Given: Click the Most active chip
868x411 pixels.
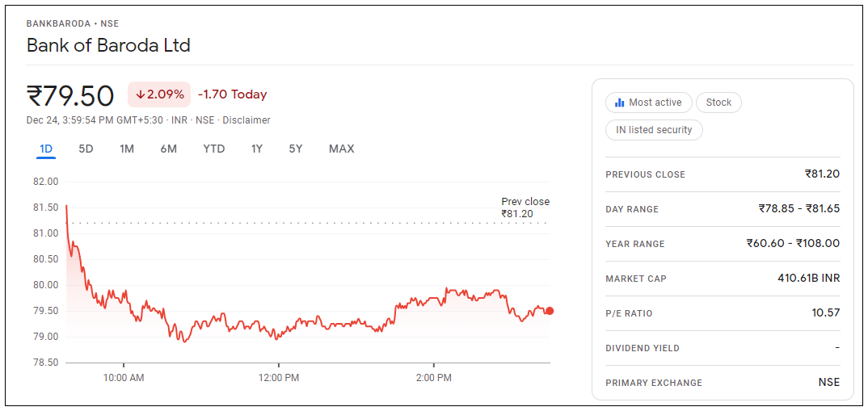Looking at the screenshot, I should [649, 103].
